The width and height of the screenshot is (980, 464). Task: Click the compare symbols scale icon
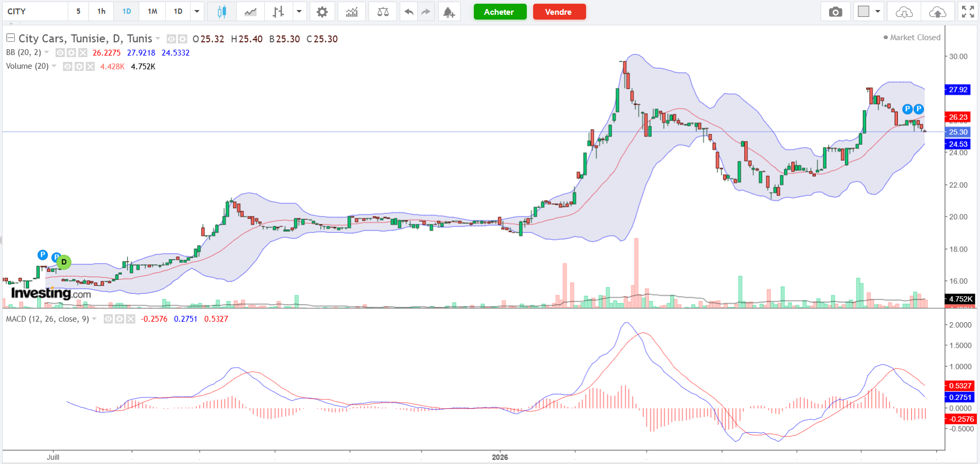click(x=383, y=12)
